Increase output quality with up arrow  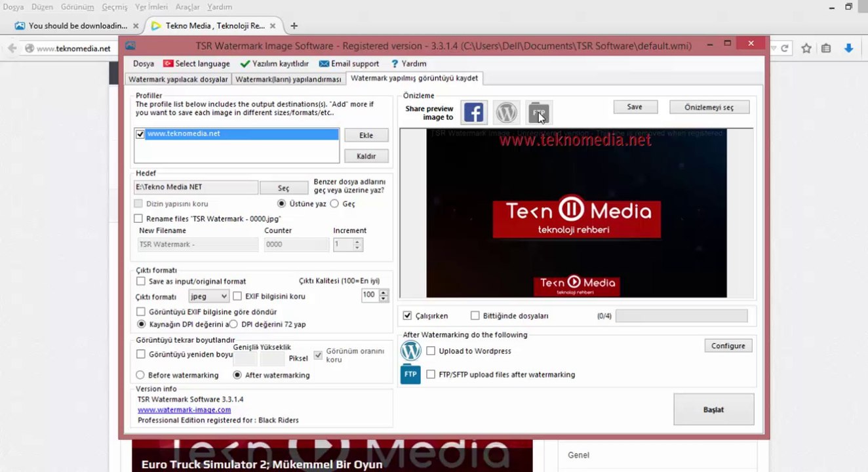pos(384,292)
